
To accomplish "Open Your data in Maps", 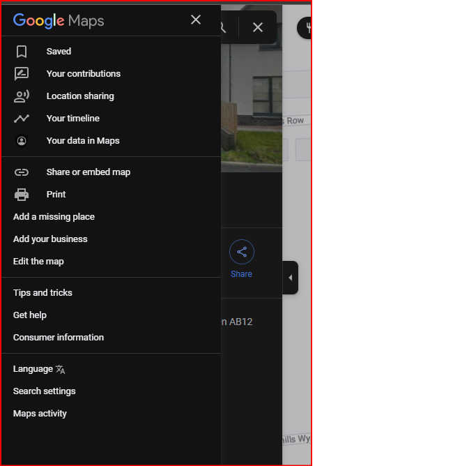I will coord(111,141).
